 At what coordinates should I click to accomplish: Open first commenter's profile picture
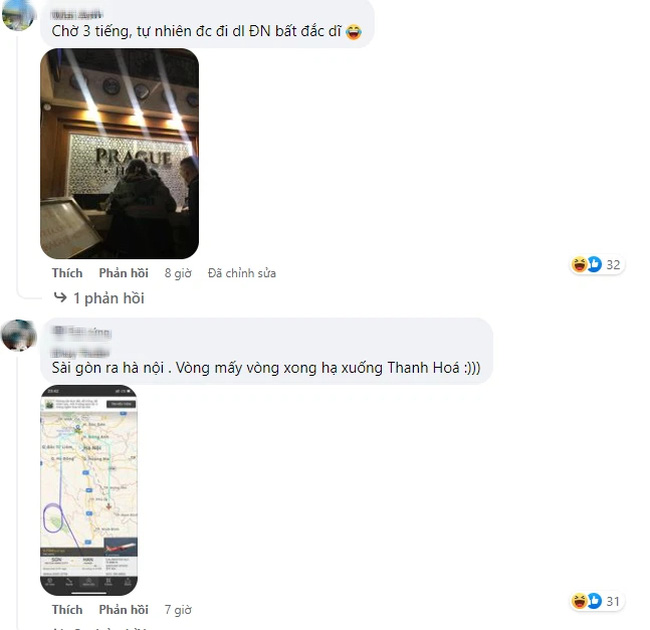coord(17,15)
